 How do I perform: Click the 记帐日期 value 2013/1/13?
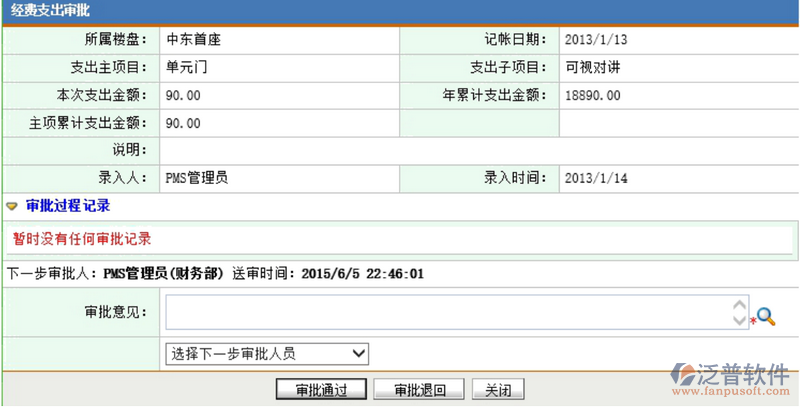597,40
